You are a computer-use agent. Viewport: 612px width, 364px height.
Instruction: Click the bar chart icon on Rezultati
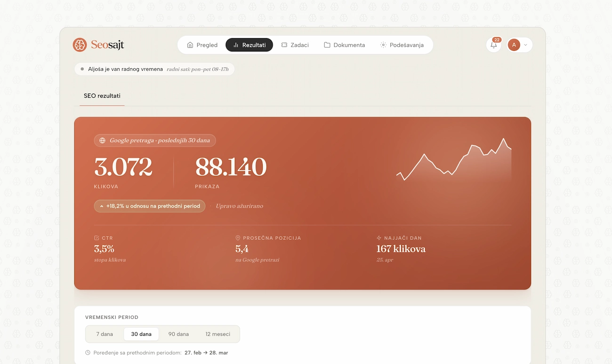pyautogui.click(x=236, y=45)
